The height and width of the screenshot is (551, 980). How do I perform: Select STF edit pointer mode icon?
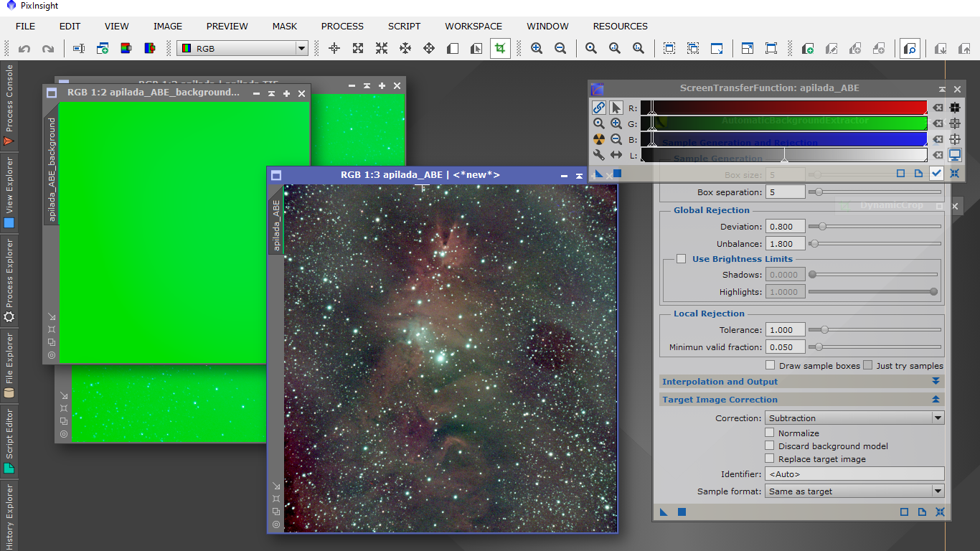tap(616, 108)
